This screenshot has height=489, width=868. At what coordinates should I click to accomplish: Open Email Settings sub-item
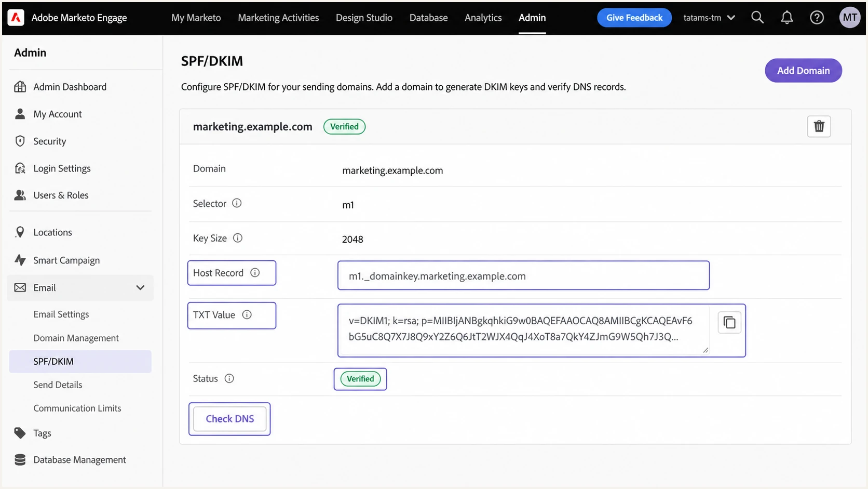(61, 314)
